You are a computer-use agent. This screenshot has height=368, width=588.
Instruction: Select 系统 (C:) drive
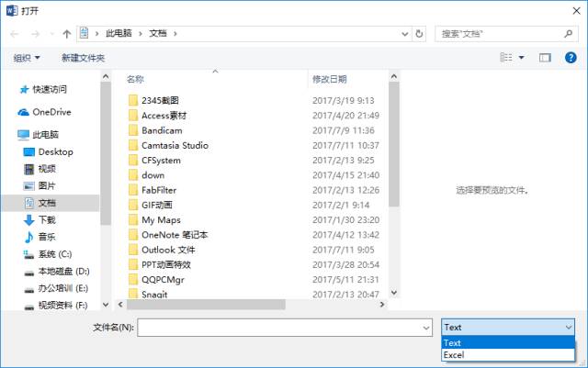[55, 254]
